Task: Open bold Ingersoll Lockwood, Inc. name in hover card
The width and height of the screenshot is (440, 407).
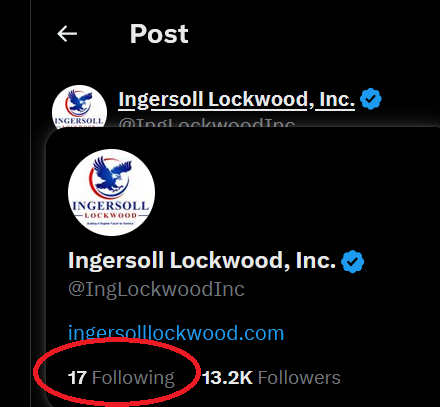Action: point(202,261)
